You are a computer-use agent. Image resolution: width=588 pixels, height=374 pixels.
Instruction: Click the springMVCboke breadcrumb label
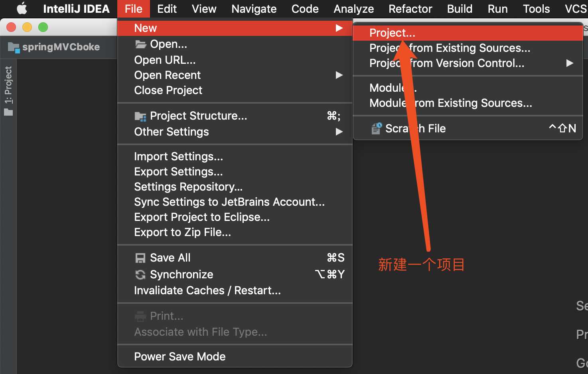coord(61,47)
